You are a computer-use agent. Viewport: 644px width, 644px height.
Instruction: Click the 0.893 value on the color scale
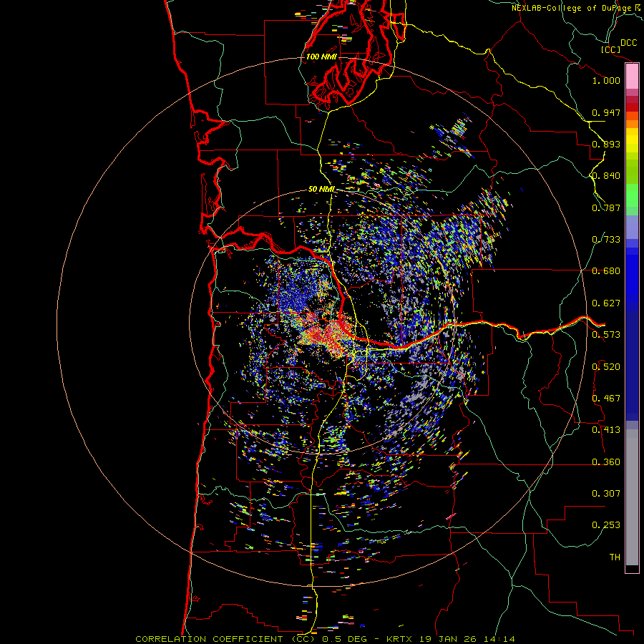pyautogui.click(x=606, y=144)
